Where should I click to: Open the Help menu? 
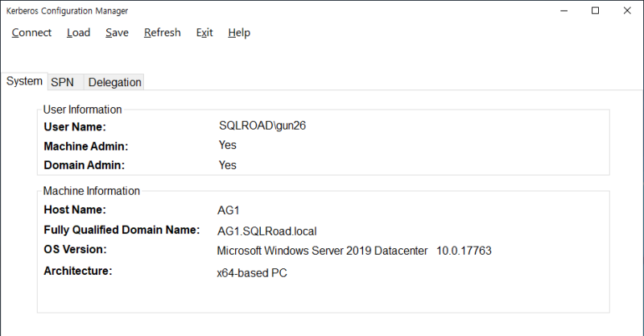239,32
